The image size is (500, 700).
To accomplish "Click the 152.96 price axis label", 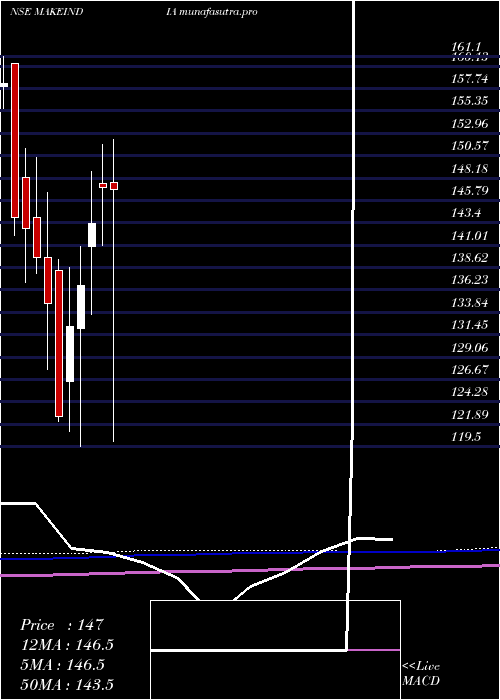I will [469, 124].
